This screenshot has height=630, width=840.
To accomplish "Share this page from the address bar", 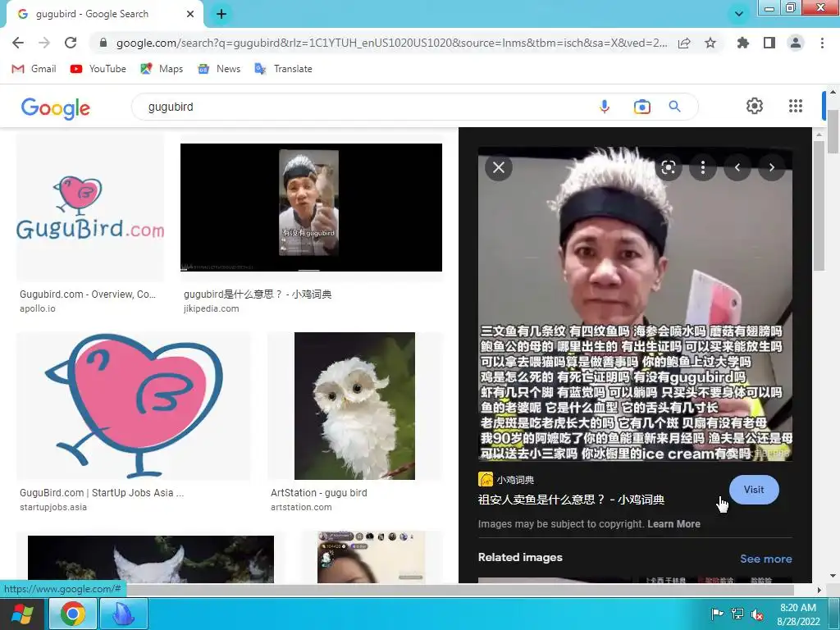I will point(684,43).
